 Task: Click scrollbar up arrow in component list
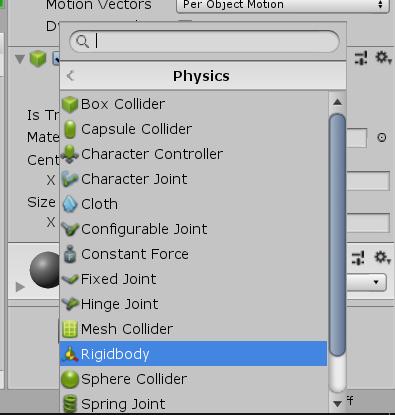coord(337,102)
